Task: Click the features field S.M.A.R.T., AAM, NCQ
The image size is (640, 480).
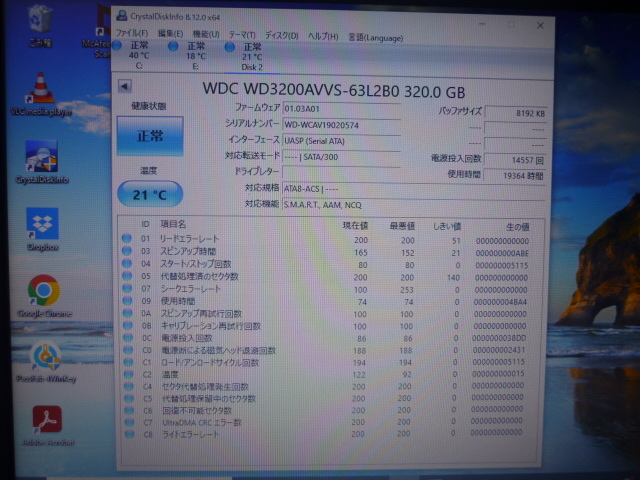Action: 413,205
